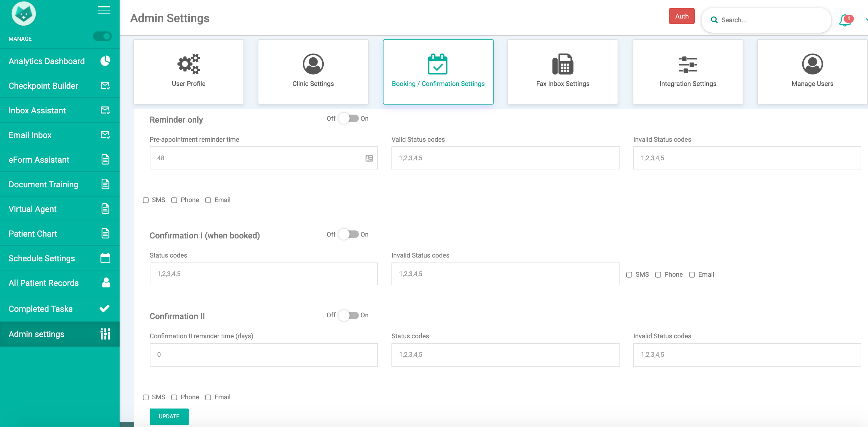Click the User Profile gears icon
This screenshot has height=427, width=868.
coord(188,64)
